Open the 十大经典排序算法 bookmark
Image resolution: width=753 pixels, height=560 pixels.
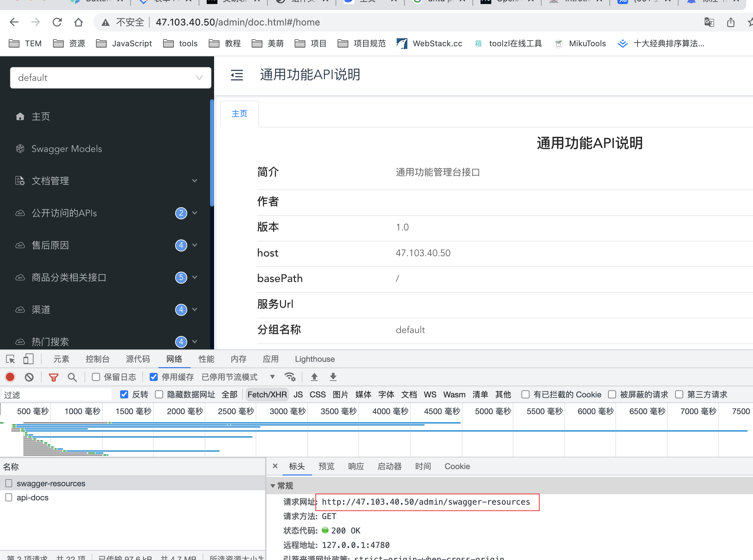(x=661, y=43)
